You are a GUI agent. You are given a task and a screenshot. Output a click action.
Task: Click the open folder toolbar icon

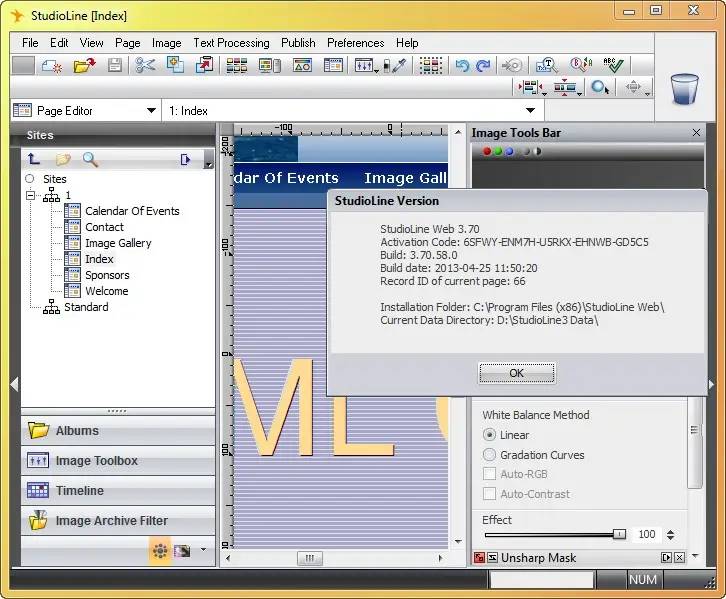click(x=84, y=66)
